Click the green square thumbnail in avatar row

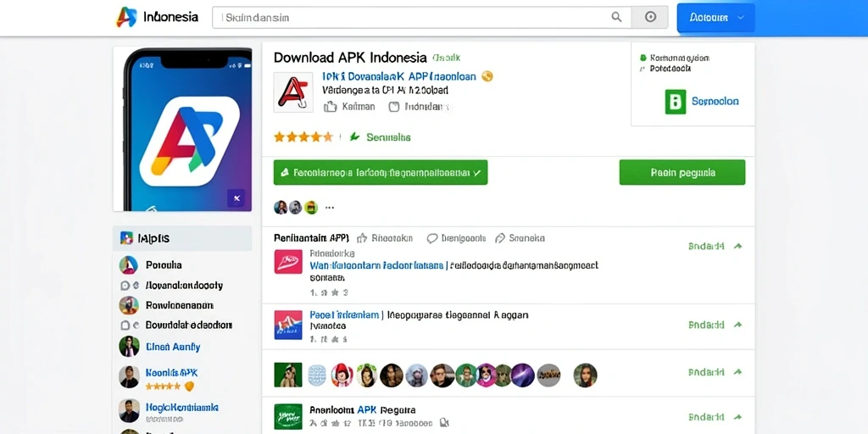tap(288, 375)
